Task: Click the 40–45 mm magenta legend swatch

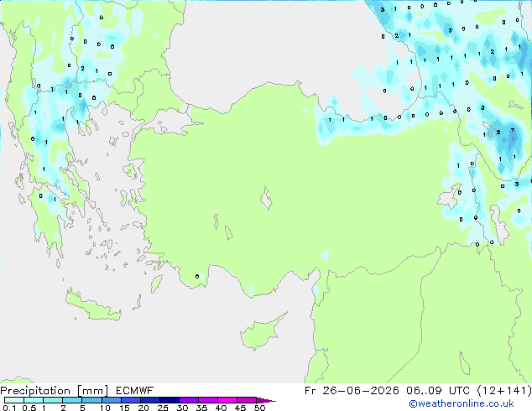Action: (227, 400)
